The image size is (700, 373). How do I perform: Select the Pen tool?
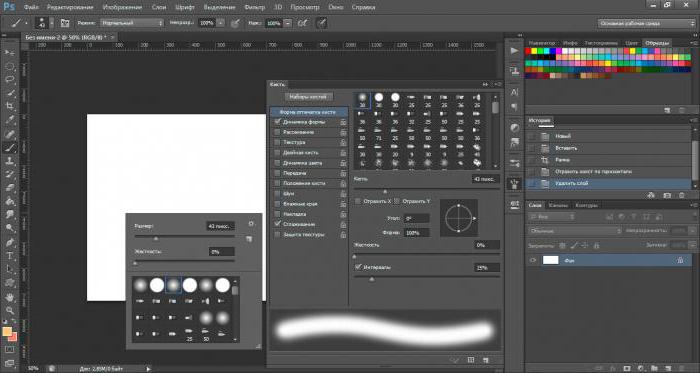[x=9, y=242]
